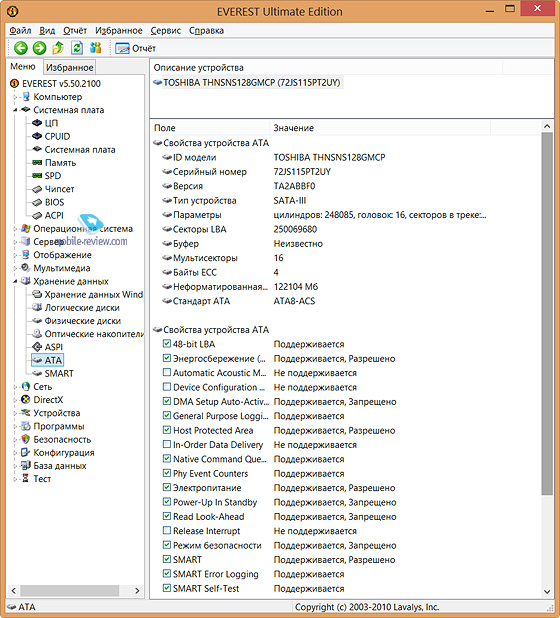Toggle the Automatic Acoustic M... checkbox
The height and width of the screenshot is (618, 560).
(167, 372)
